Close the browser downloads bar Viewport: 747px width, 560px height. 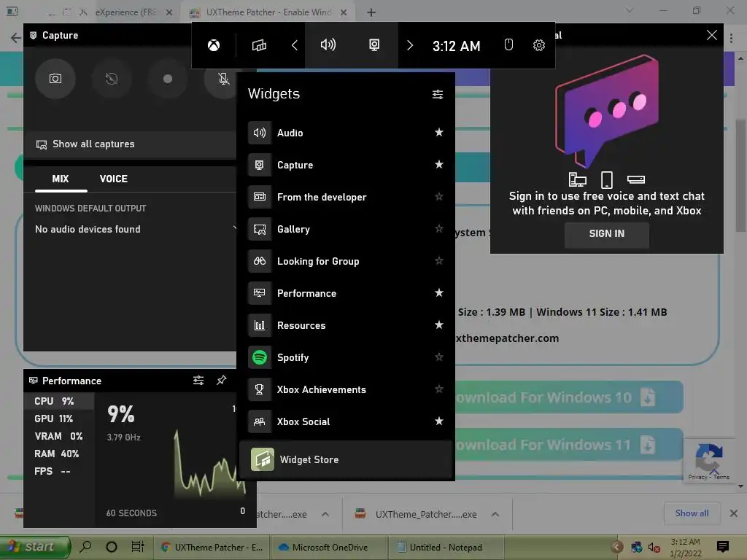point(734,513)
